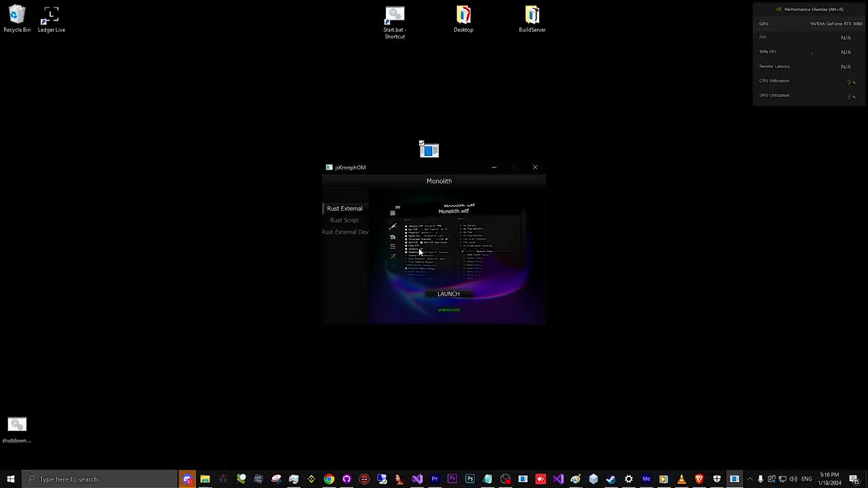This screenshot has width=868, height=488.
Task: Switch to the Rust Script tab
Action: [x=344, y=220]
